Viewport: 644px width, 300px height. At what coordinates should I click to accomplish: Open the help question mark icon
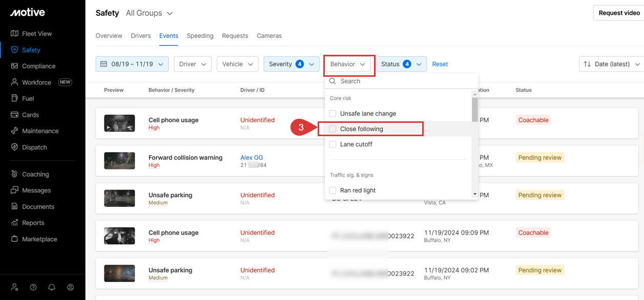(33, 287)
